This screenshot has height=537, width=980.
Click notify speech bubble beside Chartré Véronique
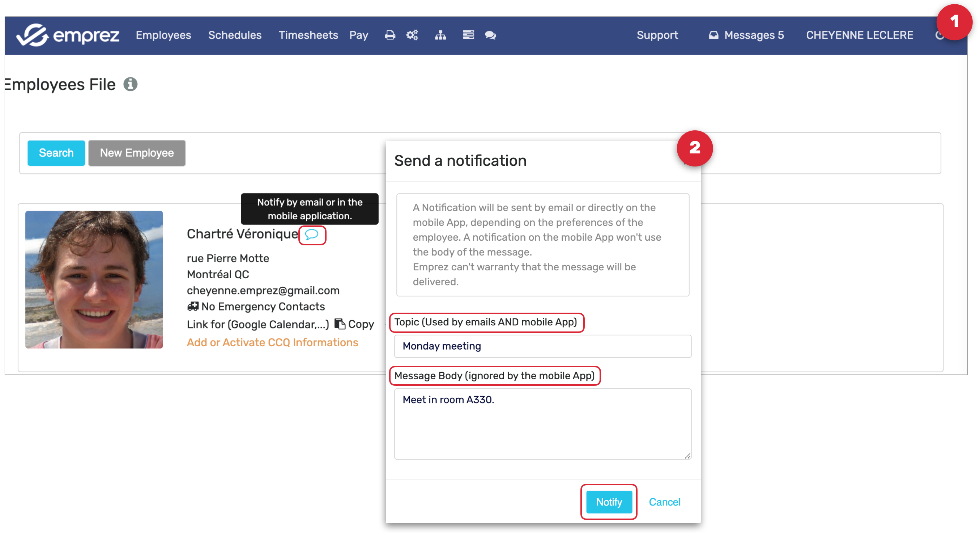point(312,234)
